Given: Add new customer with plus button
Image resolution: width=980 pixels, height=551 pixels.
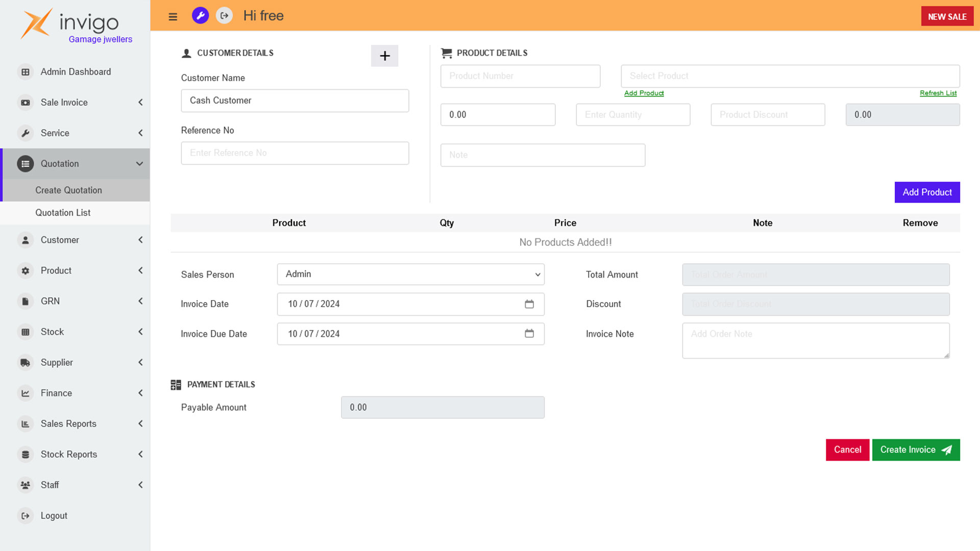Looking at the screenshot, I should [x=384, y=56].
